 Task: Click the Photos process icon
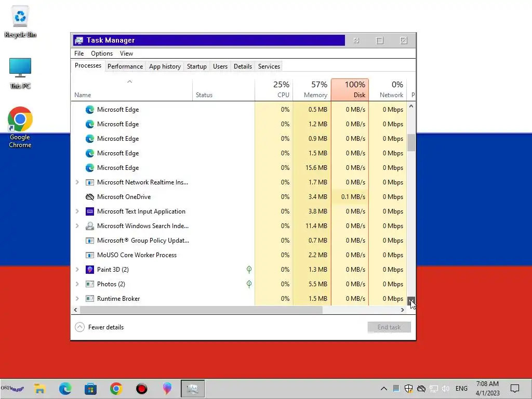point(89,284)
